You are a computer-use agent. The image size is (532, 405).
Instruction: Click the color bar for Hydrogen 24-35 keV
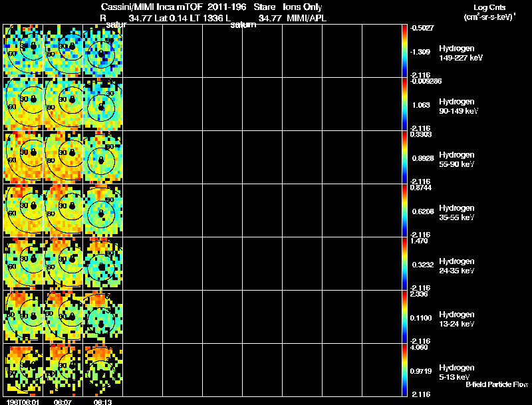click(x=404, y=263)
